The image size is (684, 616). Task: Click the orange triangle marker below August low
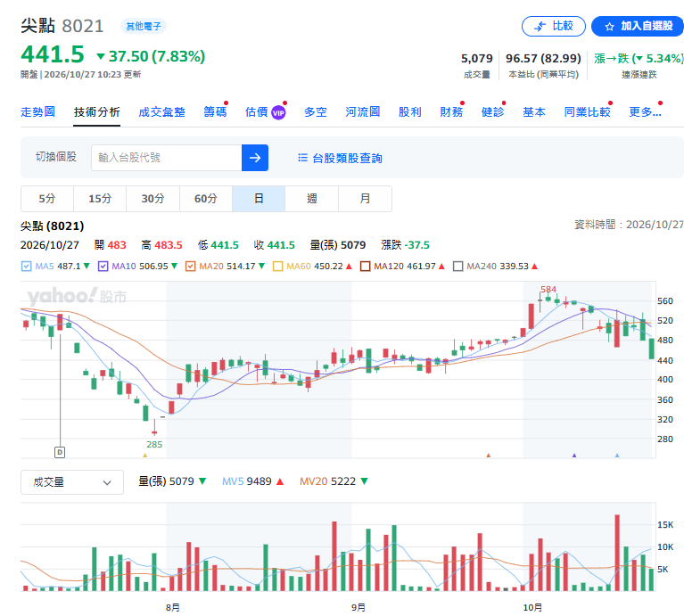[145, 456]
